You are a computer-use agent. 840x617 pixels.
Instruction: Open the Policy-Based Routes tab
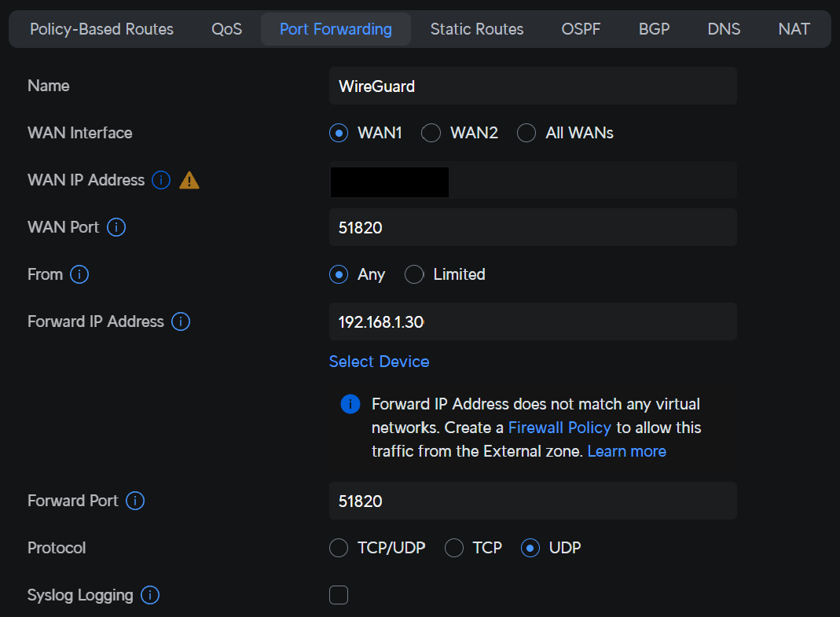coord(102,29)
